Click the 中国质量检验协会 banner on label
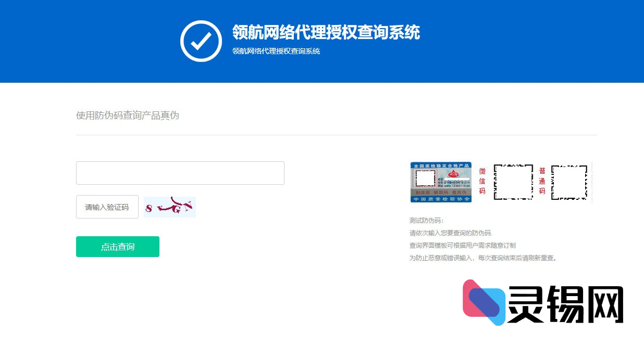Viewport: 644px width, 345px height. coord(441,199)
